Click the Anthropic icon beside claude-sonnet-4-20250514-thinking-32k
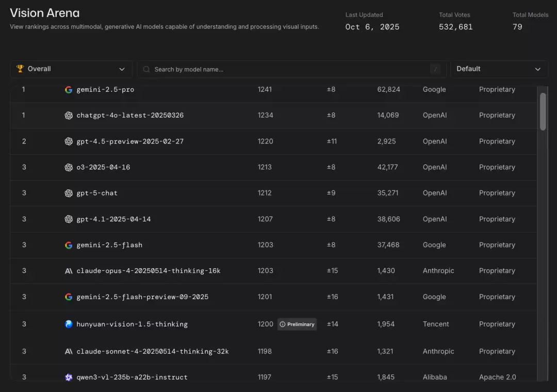557x392 pixels. tap(69, 351)
